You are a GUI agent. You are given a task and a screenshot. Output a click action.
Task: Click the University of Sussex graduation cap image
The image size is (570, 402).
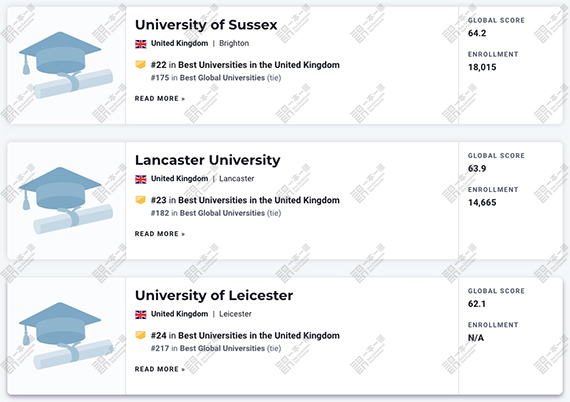point(66,65)
